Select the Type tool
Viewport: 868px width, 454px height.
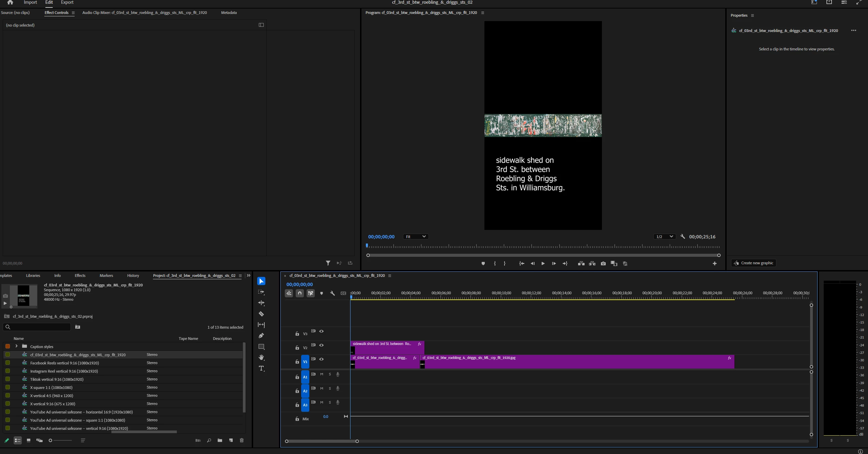[261, 369]
